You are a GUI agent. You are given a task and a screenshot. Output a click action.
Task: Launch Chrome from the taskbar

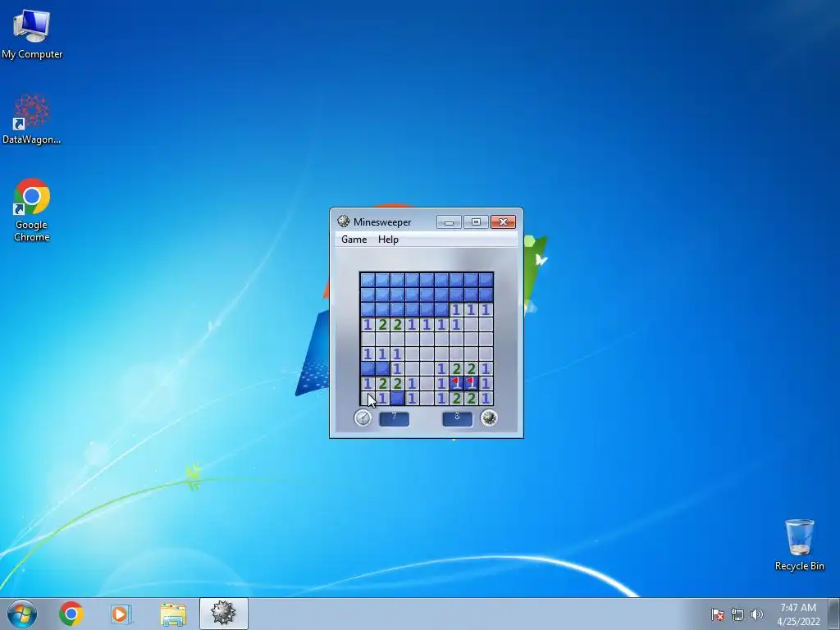(71, 614)
